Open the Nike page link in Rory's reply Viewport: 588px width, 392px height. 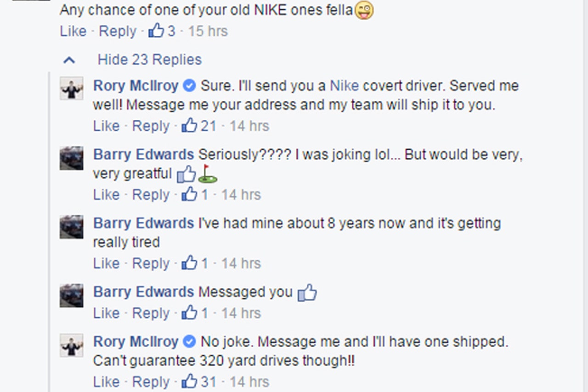345,86
